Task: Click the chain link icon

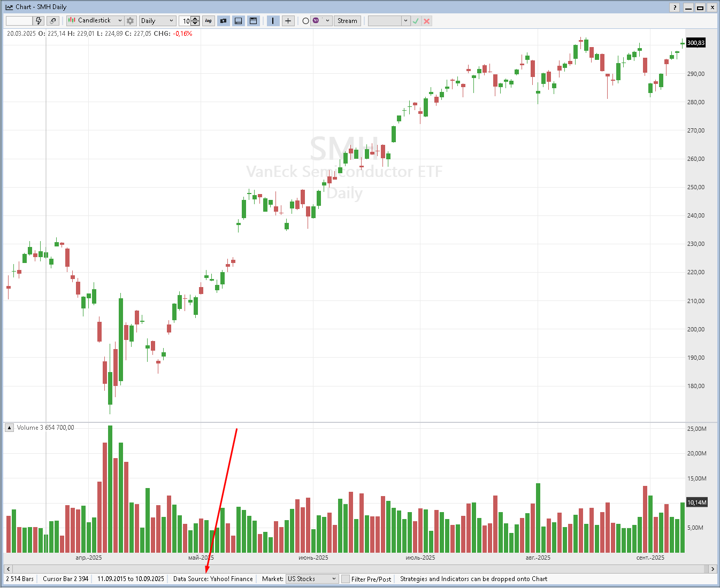Action: [52, 21]
